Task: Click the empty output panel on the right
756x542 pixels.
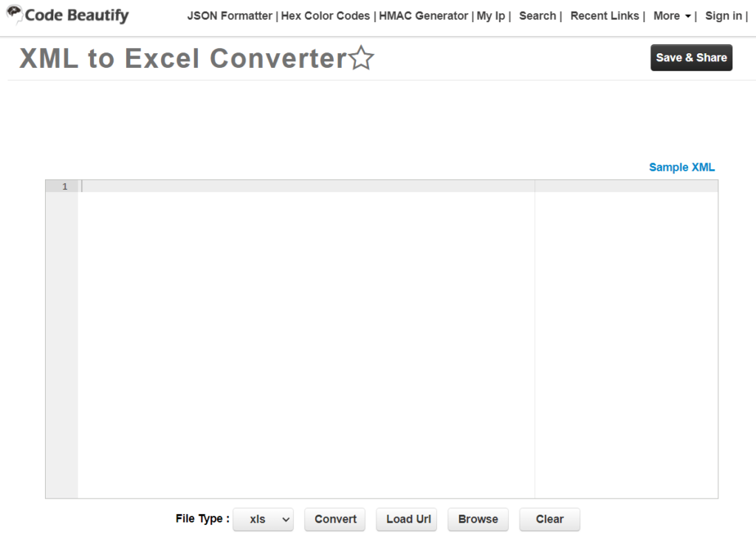Action: pos(626,332)
